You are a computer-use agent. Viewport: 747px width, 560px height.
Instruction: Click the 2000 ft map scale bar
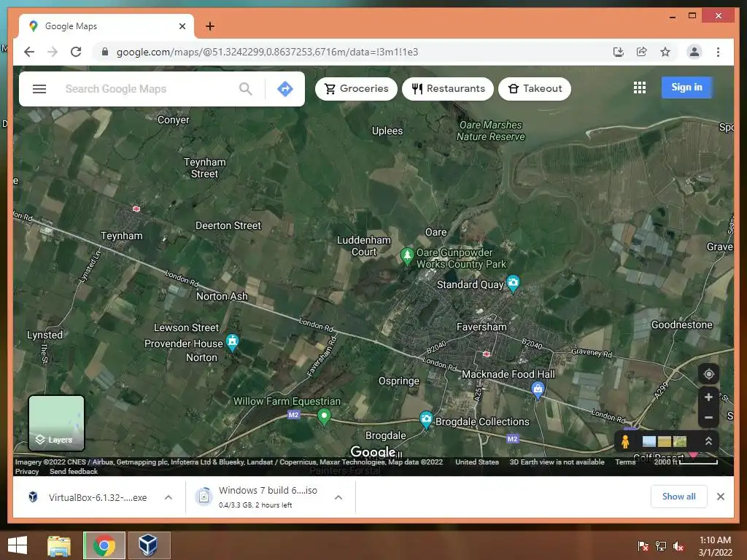(x=686, y=462)
